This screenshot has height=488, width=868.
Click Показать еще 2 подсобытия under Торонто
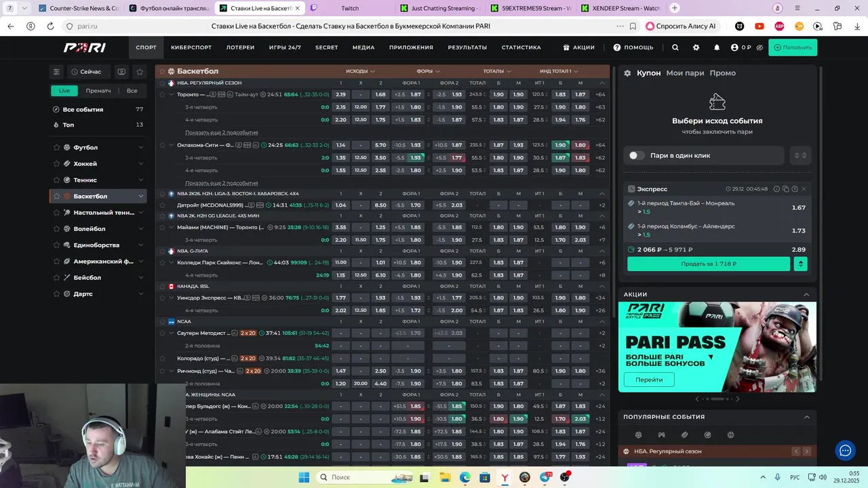(222, 133)
